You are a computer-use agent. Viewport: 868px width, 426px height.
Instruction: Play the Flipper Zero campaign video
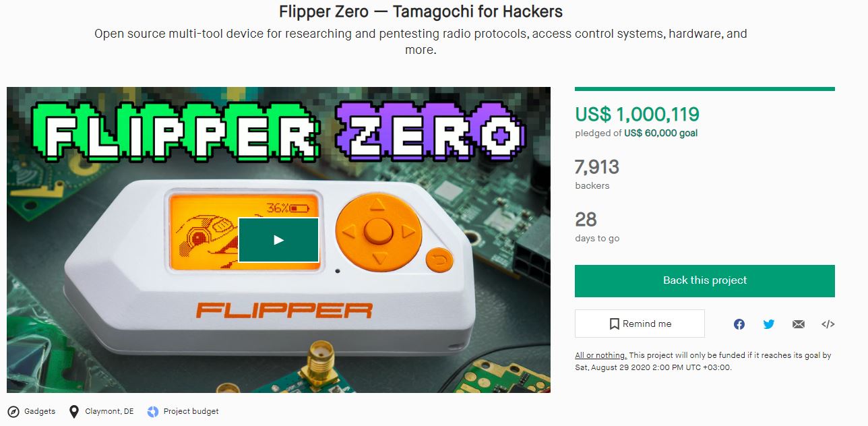point(278,239)
